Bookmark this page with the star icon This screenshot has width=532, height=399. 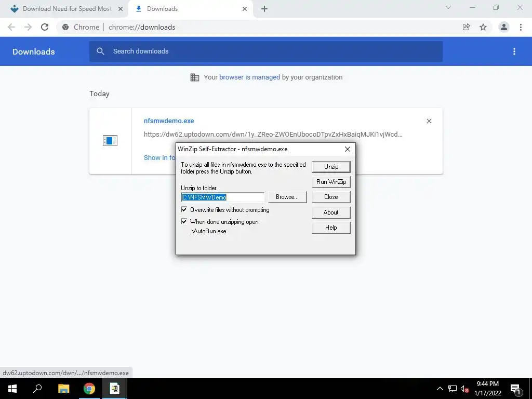point(483,27)
